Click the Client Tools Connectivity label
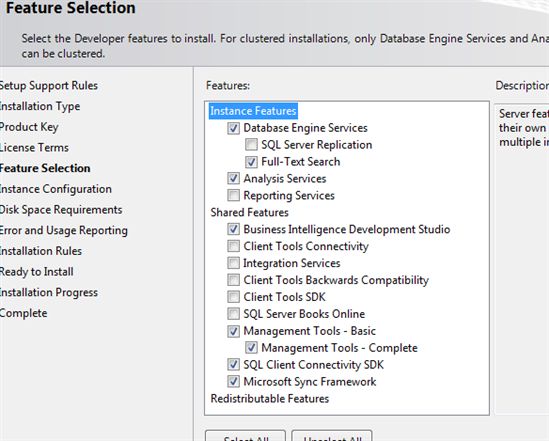Viewport: 549px width, 441px height. point(306,246)
